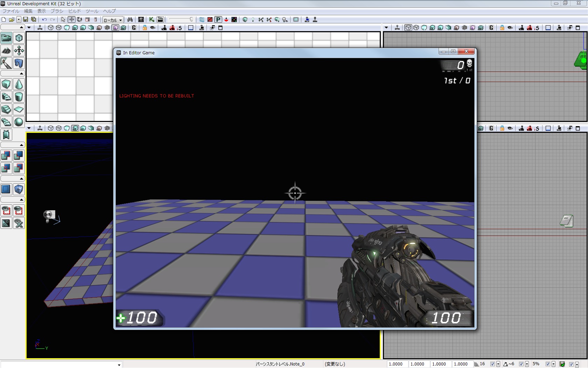Click the P toggle button in toolbar

click(x=218, y=20)
